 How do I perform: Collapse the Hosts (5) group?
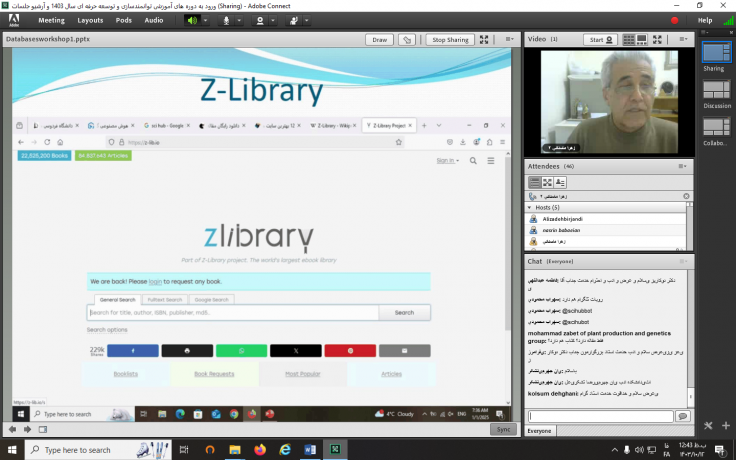[529, 207]
